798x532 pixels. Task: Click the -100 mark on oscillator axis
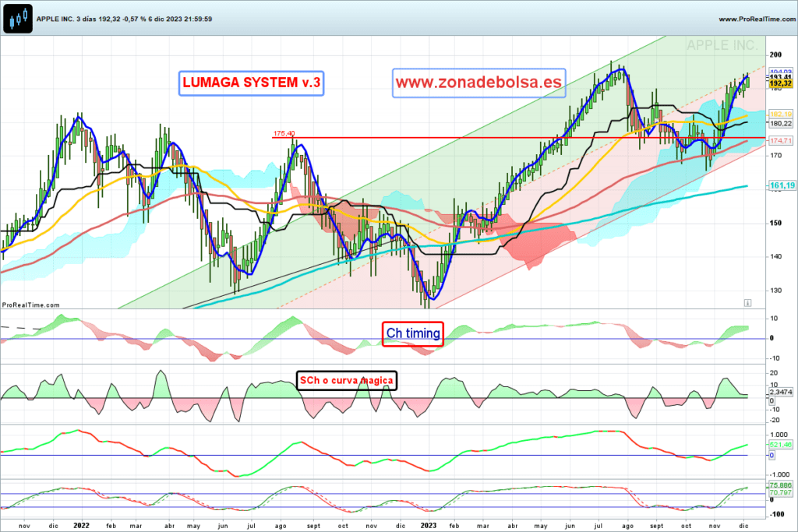click(x=777, y=514)
